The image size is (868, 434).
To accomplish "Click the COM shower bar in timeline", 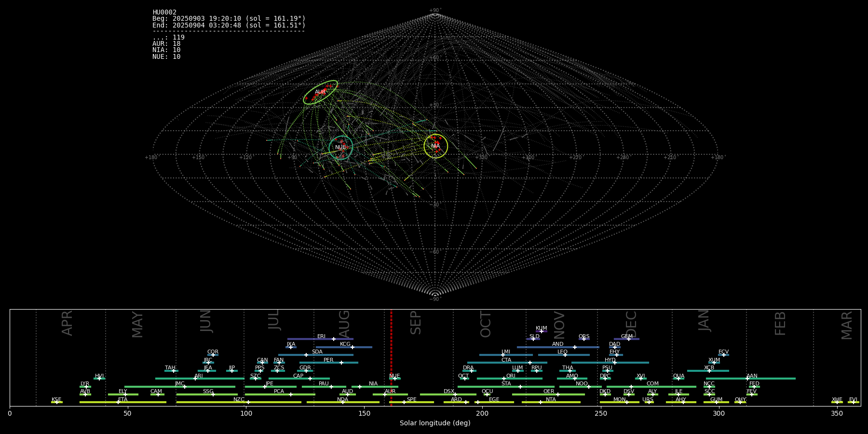I will [x=651, y=386].
